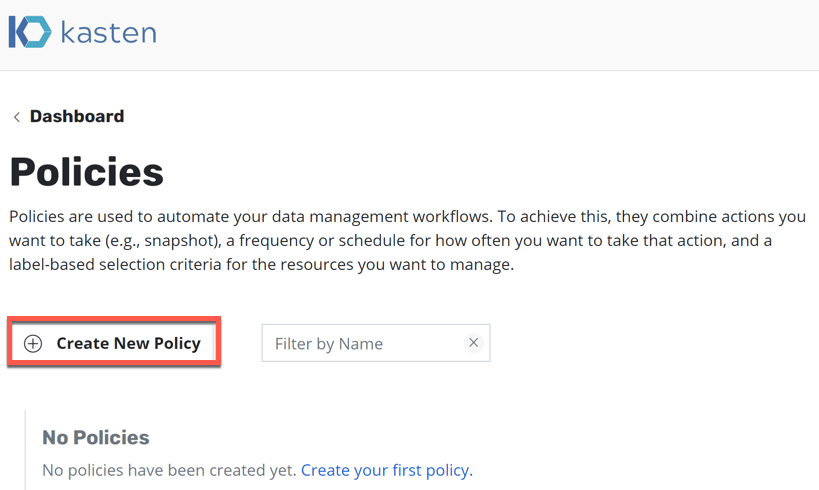Viewport: 819px width, 490px height.
Task: Focus the Filter by Name field
Action: 360,343
